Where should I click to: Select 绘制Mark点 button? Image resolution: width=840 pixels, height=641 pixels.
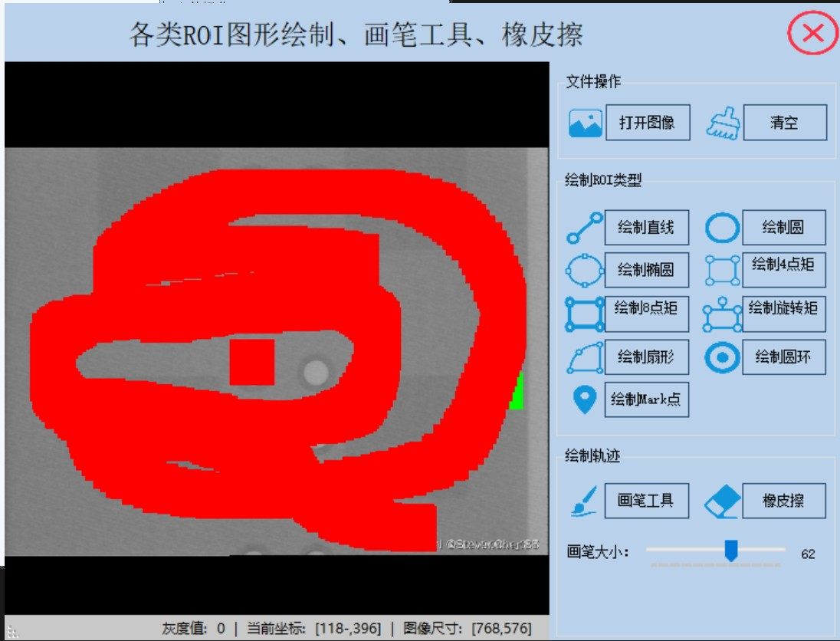(647, 399)
